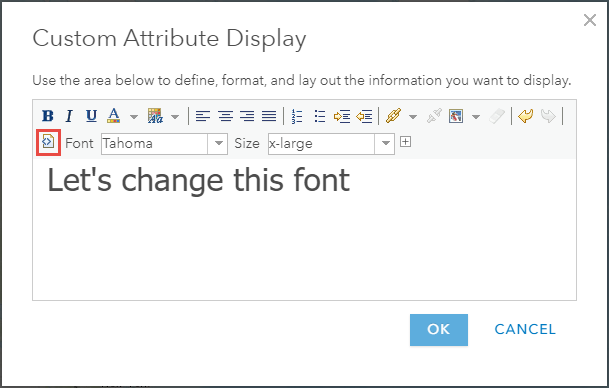This screenshot has width=609, height=388.
Task: Center align the text
Action: [x=225, y=116]
